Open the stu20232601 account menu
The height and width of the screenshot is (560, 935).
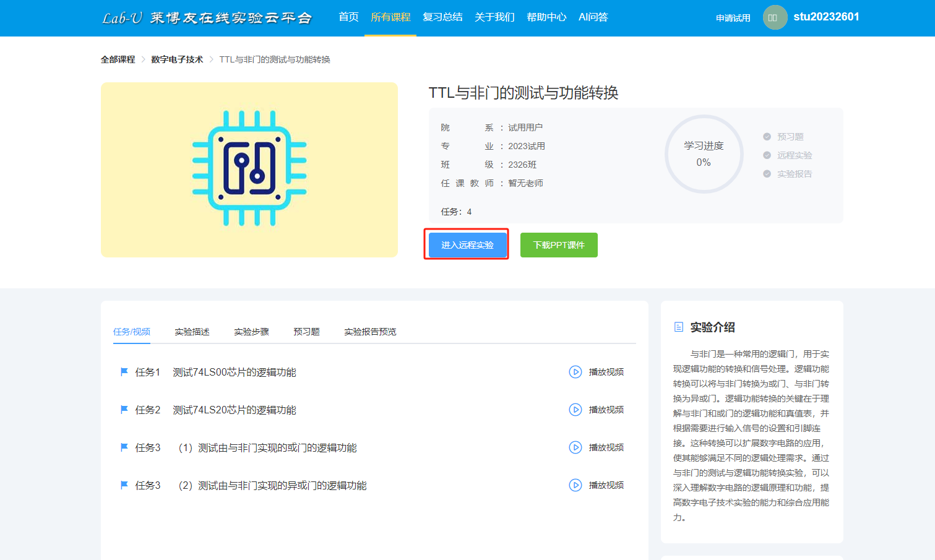pos(826,17)
